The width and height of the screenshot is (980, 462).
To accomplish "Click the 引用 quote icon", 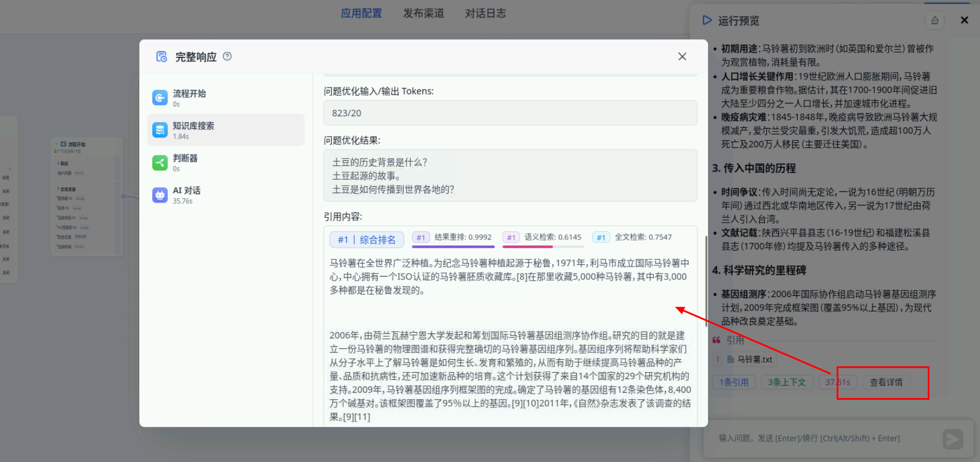I will pos(716,340).
